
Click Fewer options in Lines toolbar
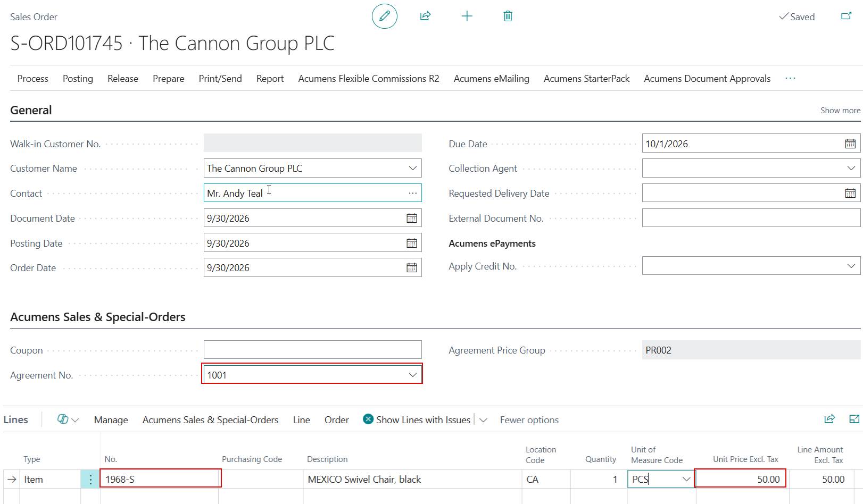point(529,420)
